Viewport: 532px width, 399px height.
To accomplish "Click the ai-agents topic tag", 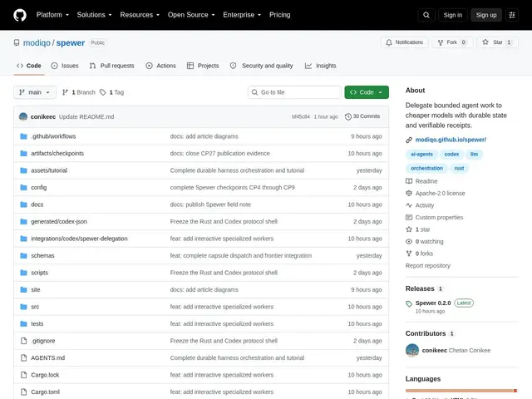I will pos(421,154).
